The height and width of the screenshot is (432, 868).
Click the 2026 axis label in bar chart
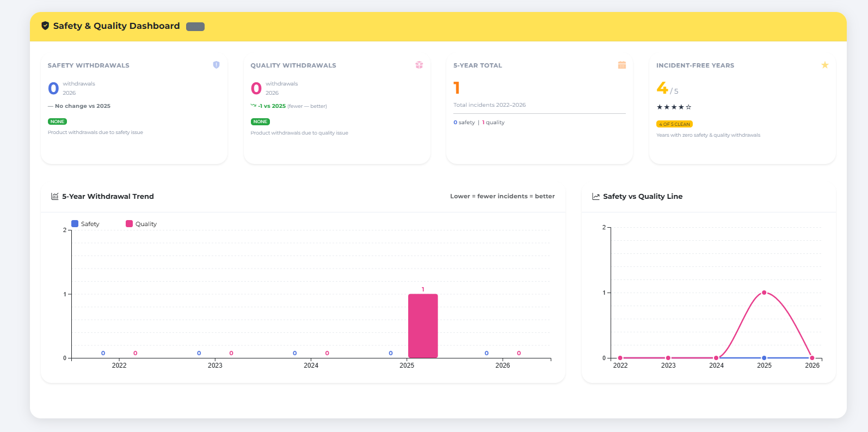[x=502, y=366]
